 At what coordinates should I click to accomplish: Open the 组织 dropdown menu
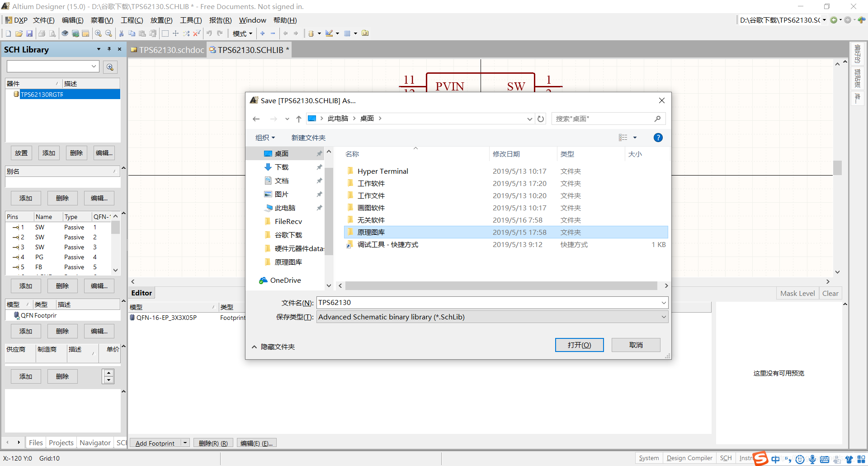(265, 138)
